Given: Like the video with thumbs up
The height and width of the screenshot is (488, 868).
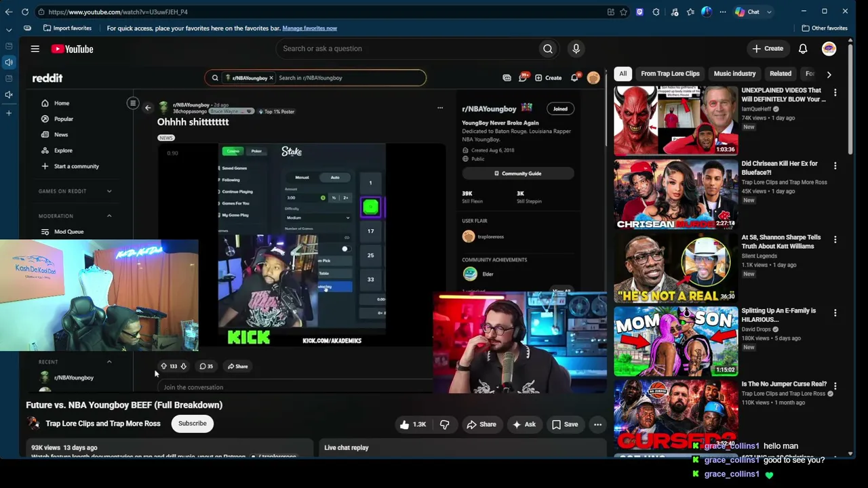Looking at the screenshot, I should click(412, 424).
